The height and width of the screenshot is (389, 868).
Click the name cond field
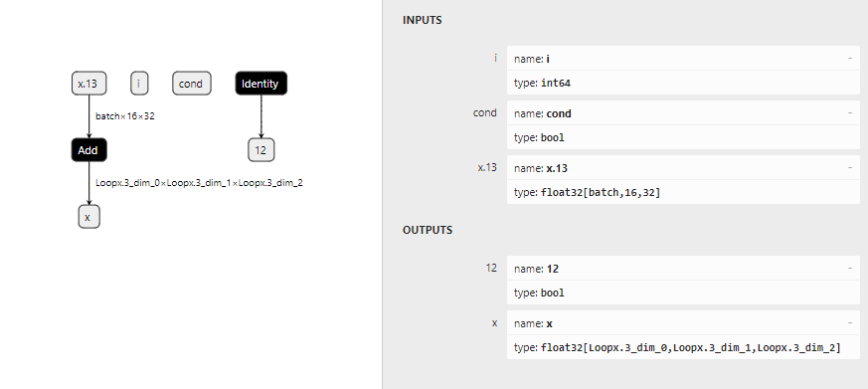click(x=683, y=113)
